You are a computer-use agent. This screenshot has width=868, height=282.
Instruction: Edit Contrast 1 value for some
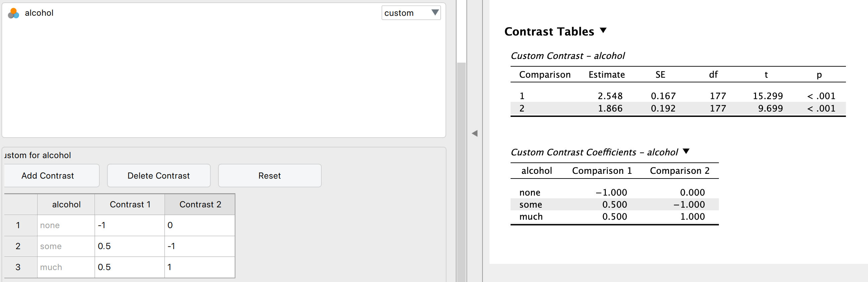(129, 246)
